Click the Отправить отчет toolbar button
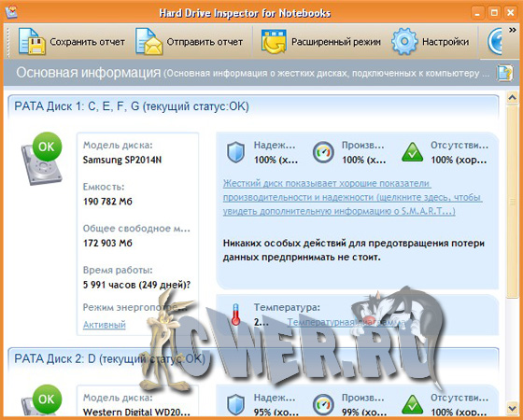Screen dimensions: 523x420 [x=190, y=42]
